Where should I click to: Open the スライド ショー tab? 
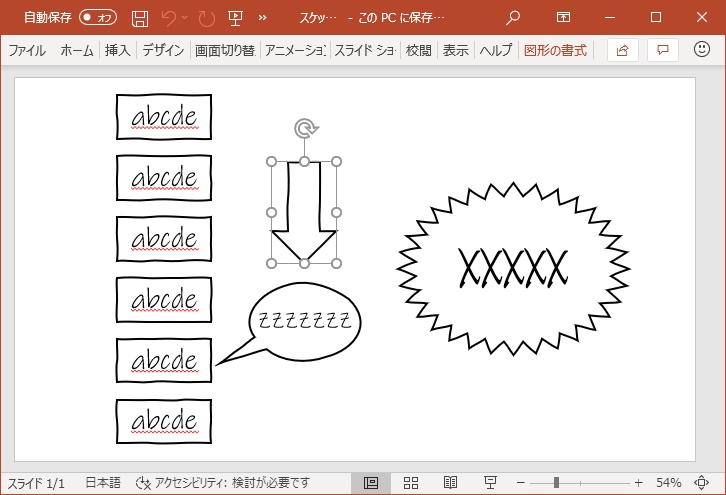[x=365, y=50]
